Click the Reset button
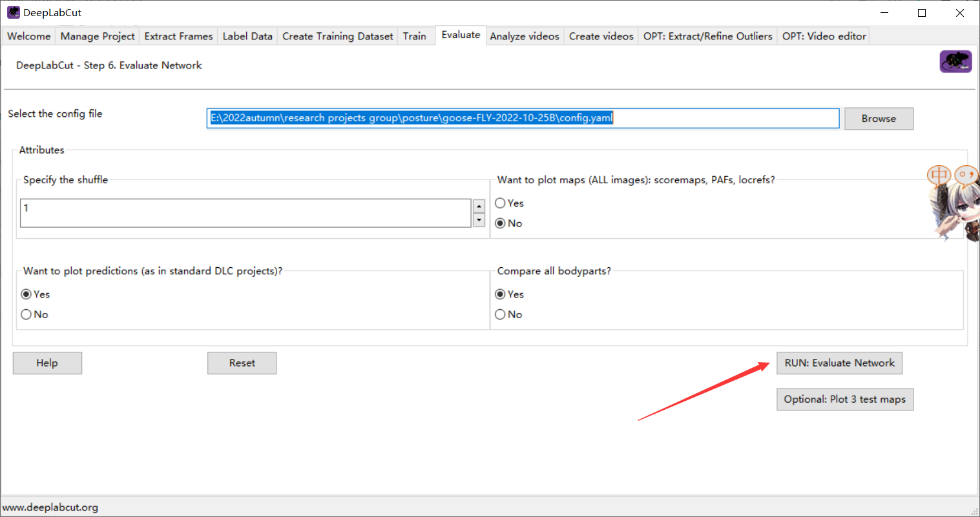 click(242, 363)
